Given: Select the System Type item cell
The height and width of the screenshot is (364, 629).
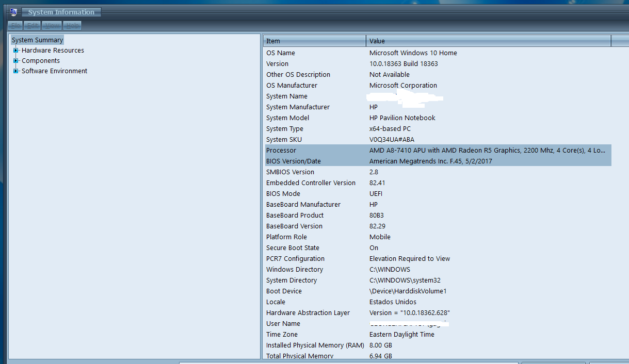Looking at the screenshot, I should 285,129.
